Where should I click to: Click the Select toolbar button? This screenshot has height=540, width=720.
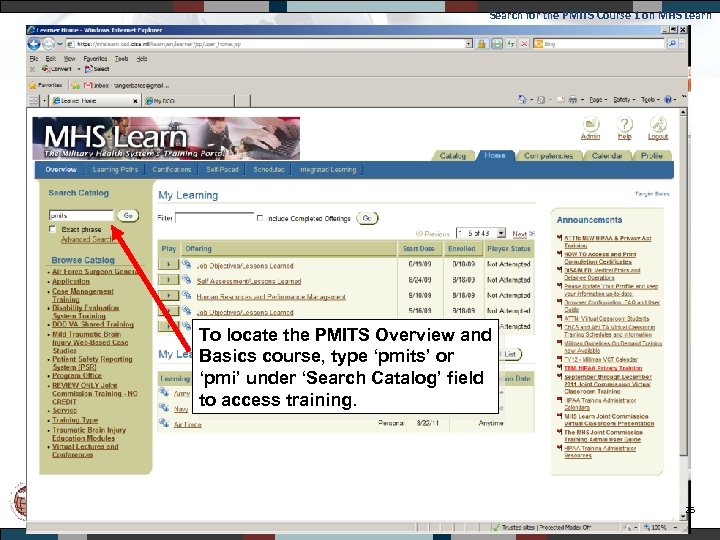(x=97, y=69)
